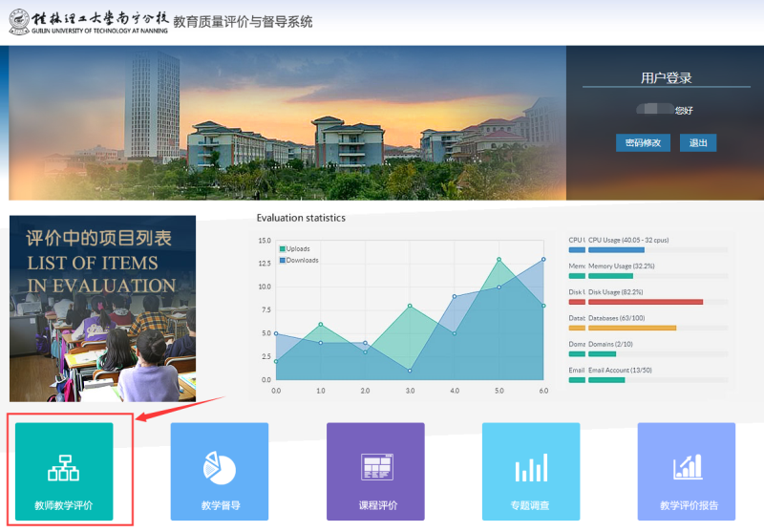Open the 评价中的项目列表 classroom image
This screenshot has width=764, height=532.
[x=102, y=308]
